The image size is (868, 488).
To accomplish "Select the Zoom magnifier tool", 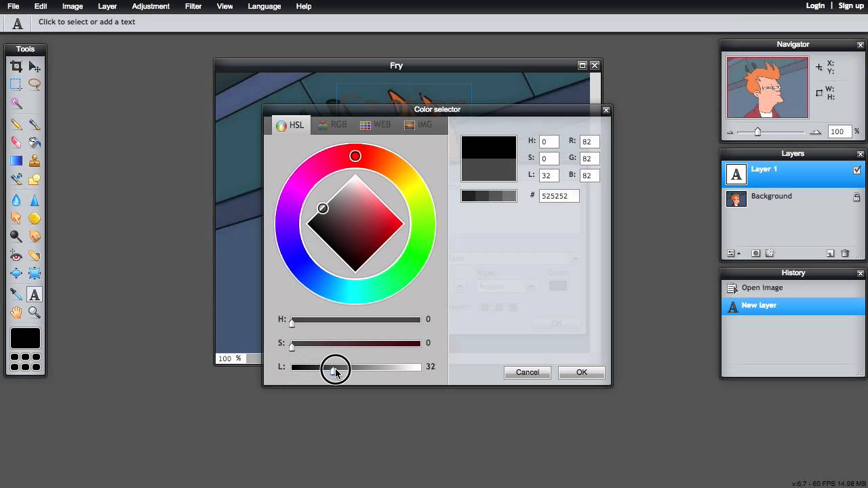I will [x=35, y=312].
